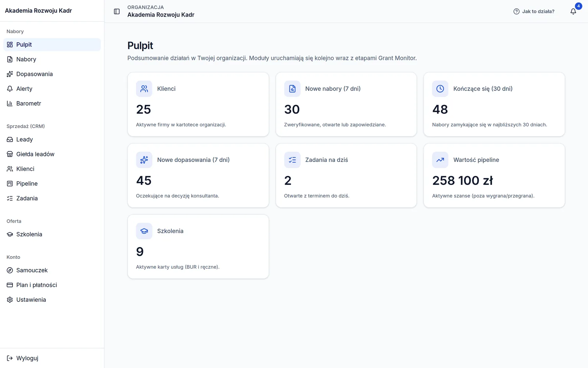Open Zadania in the sidebar

pyautogui.click(x=52, y=198)
